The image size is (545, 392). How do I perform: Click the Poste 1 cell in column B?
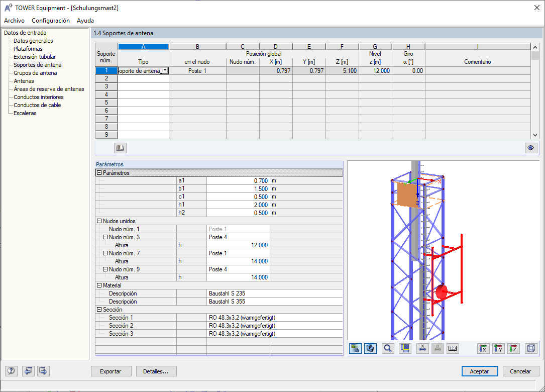tap(197, 70)
